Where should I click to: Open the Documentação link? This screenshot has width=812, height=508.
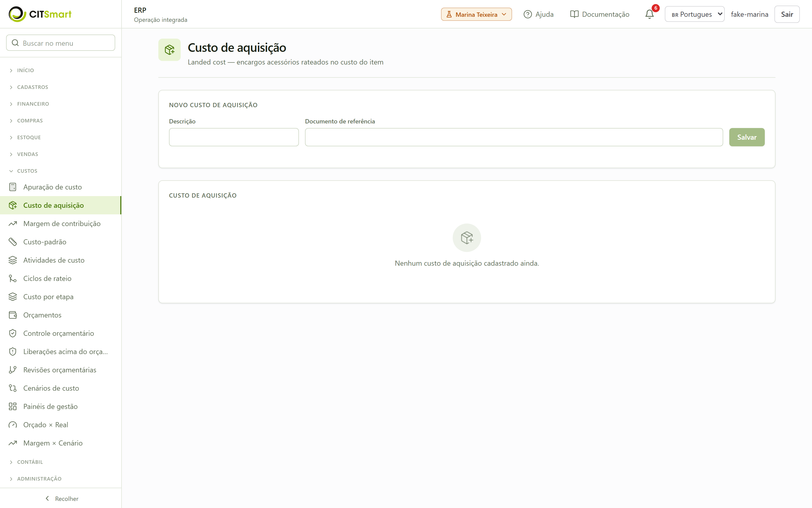point(600,14)
